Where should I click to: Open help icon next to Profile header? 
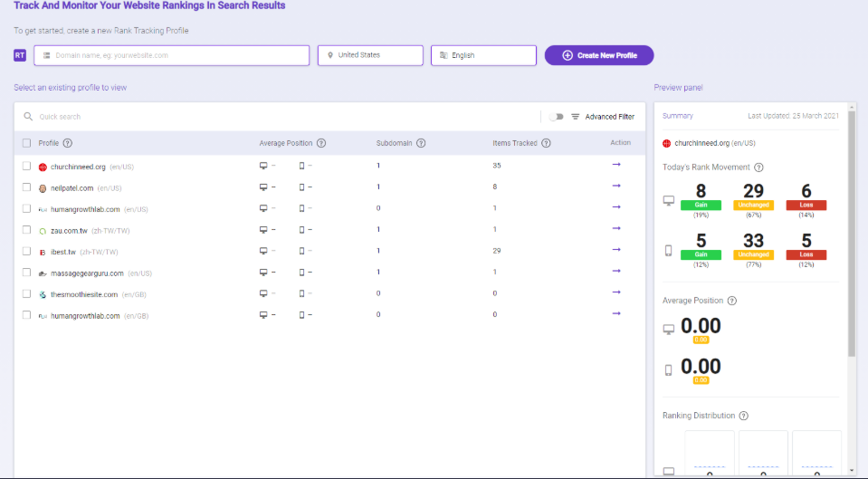pyautogui.click(x=68, y=143)
